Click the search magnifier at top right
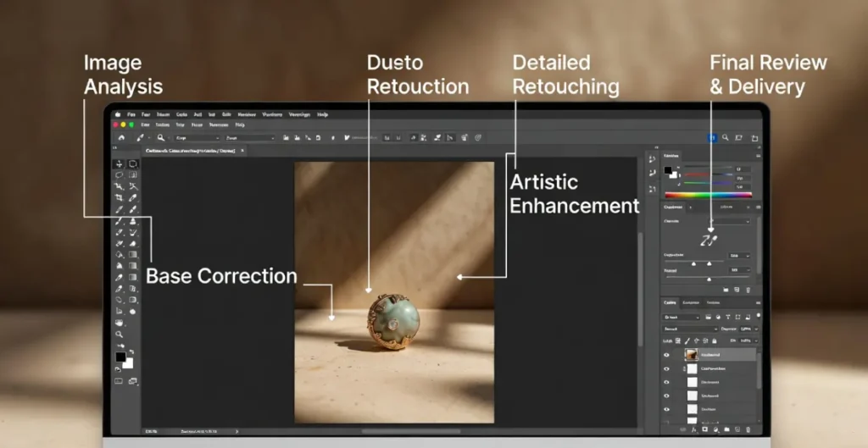Image resolution: width=868 pixels, height=448 pixels. (x=726, y=138)
